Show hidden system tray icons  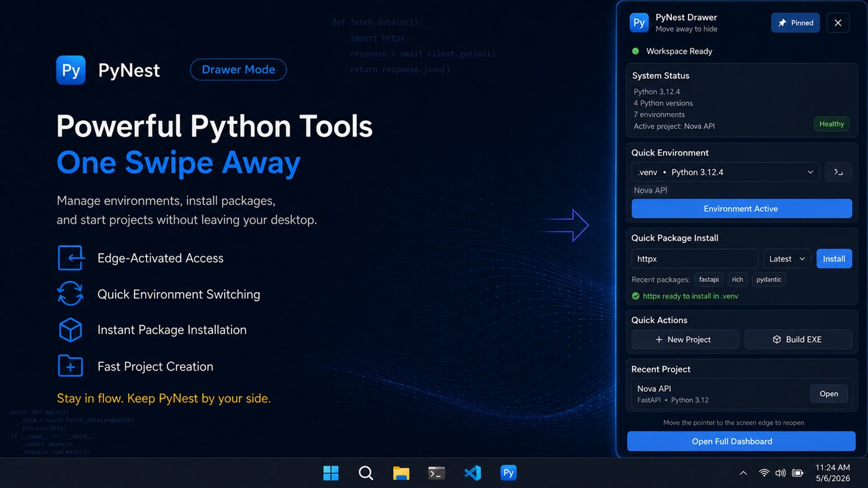[x=743, y=473]
